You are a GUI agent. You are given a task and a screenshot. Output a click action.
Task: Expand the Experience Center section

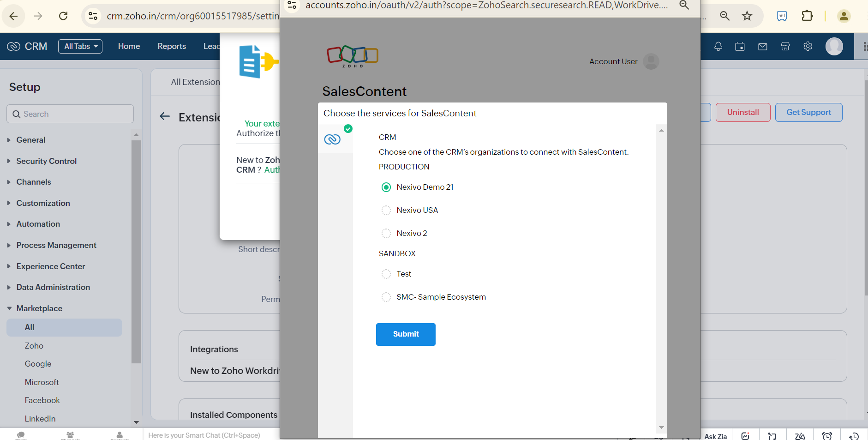(x=50, y=266)
